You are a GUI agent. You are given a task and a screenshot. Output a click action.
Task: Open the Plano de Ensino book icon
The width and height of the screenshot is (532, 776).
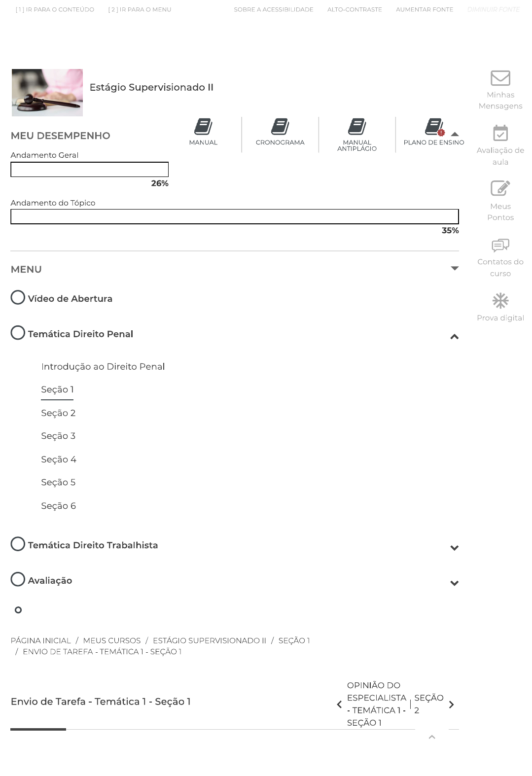pyautogui.click(x=434, y=127)
